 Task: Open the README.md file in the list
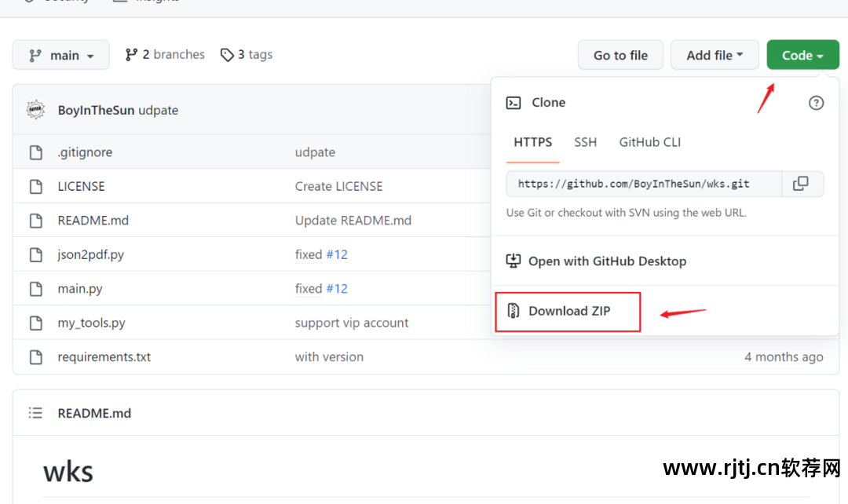93,221
